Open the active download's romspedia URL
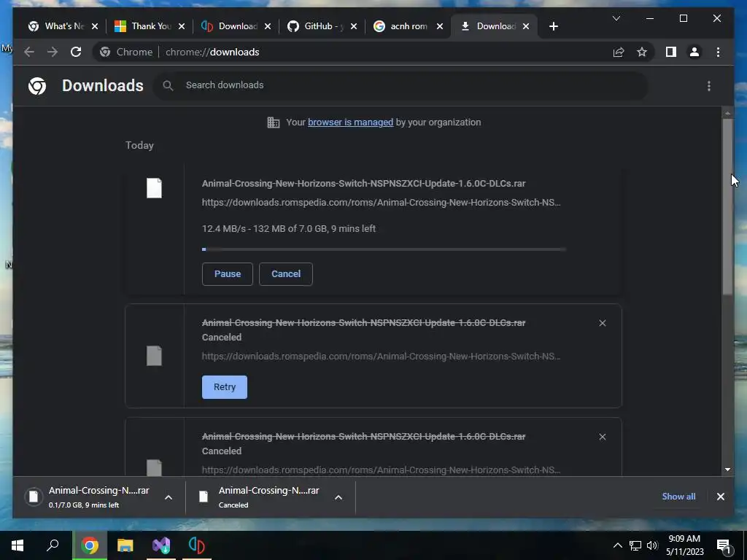The height and width of the screenshot is (560, 747). click(381, 203)
